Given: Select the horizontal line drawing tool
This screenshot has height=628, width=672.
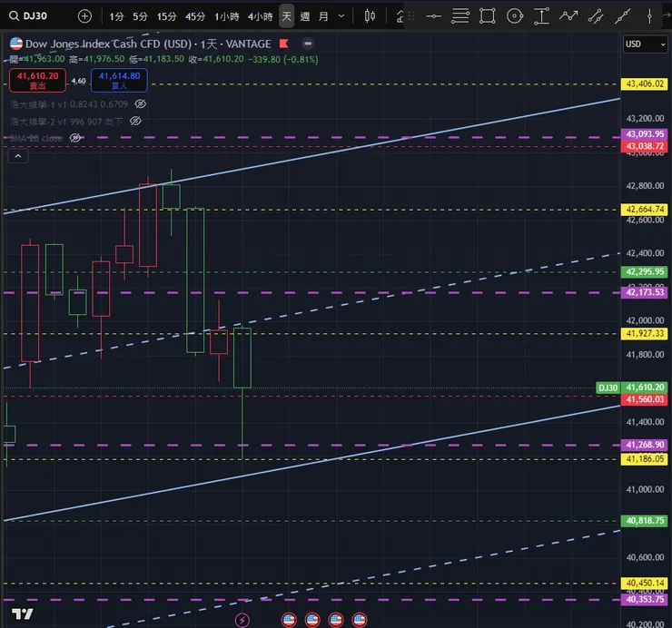Looking at the screenshot, I should (x=433, y=16).
